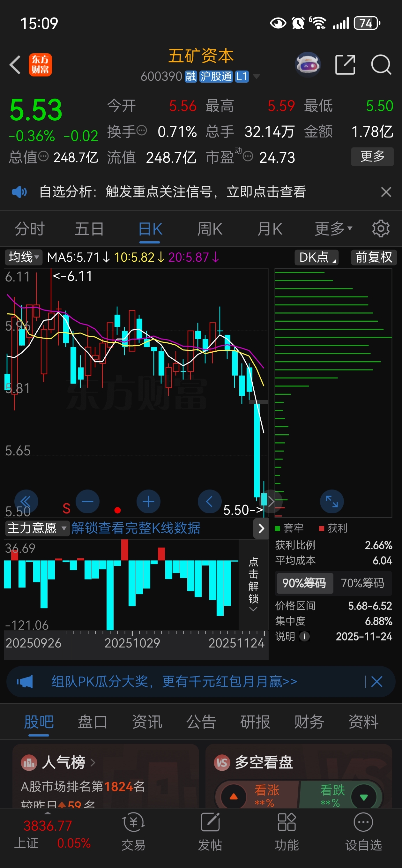402x868 pixels.
Task: Tap the 说明 info icon
Action: [x=304, y=636]
